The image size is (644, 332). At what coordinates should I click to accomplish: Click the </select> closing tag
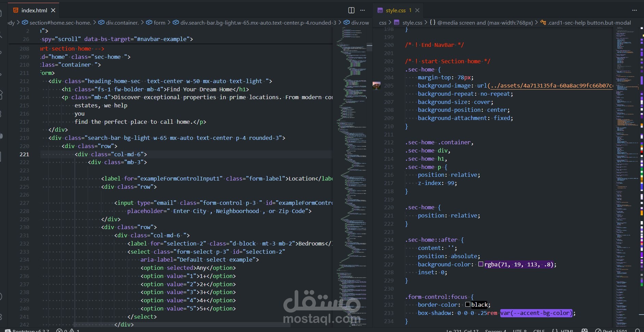(x=142, y=317)
